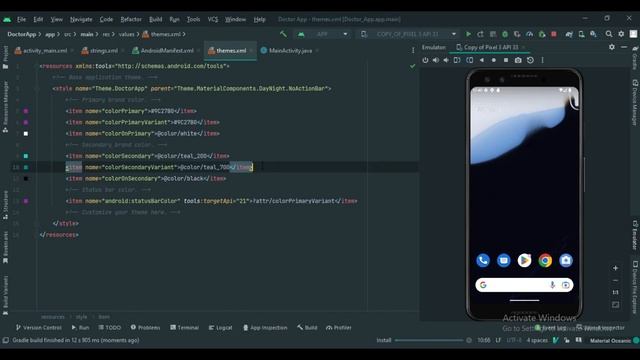
Task: Open Problems tool window button
Action: pos(145,327)
